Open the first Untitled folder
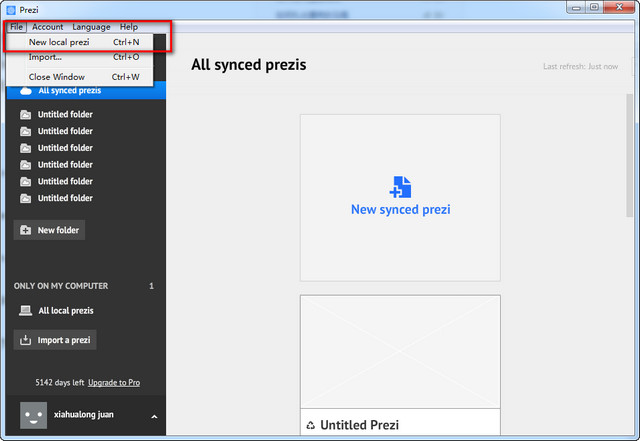Screen dimensions: 640x441 (65, 114)
